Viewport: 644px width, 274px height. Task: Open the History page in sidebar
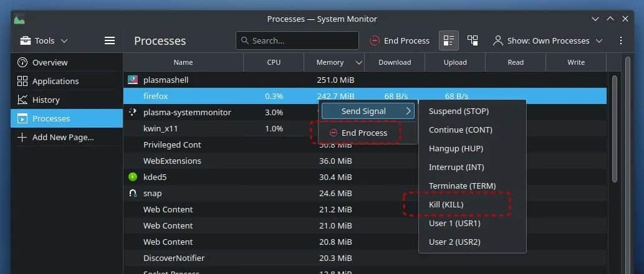coord(46,100)
